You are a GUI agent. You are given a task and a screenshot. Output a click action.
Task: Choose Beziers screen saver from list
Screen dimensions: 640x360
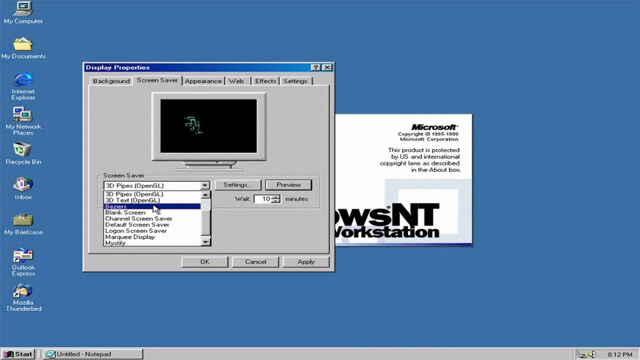coord(152,206)
